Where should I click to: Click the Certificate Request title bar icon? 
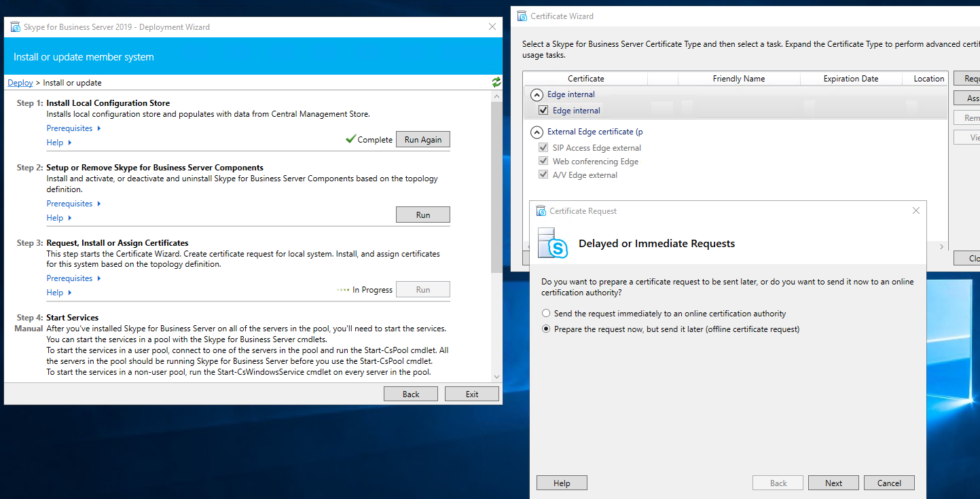point(541,210)
